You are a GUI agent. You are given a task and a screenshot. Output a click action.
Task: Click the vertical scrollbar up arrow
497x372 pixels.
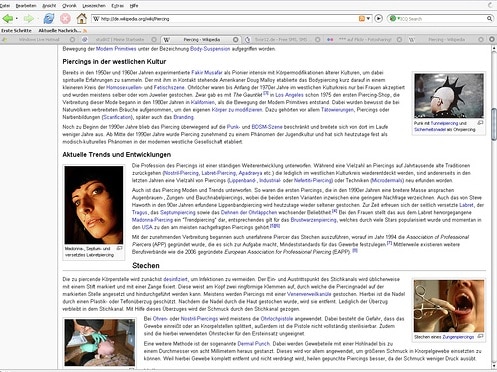coord(494,48)
